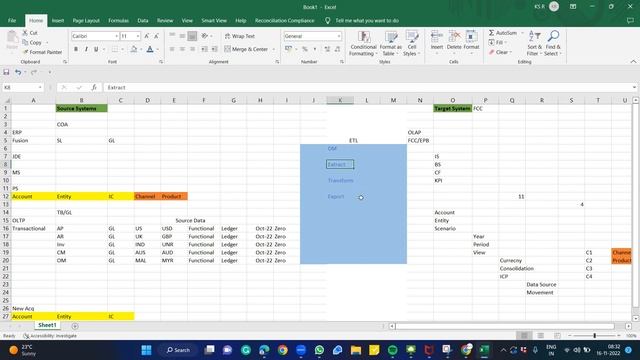Toggle Underline formatting
This screenshot has height=360, width=640.
coord(96,49)
